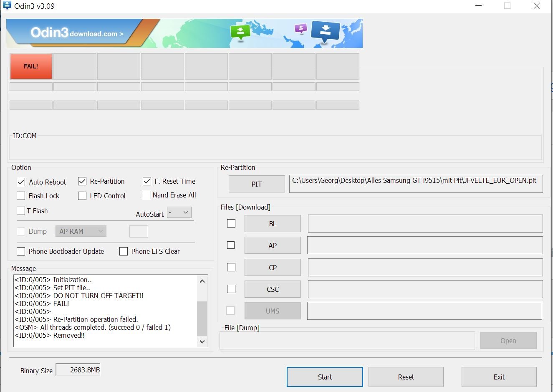Click the blue download bubble on banner
This screenshot has height=392, width=553.
pos(326,32)
